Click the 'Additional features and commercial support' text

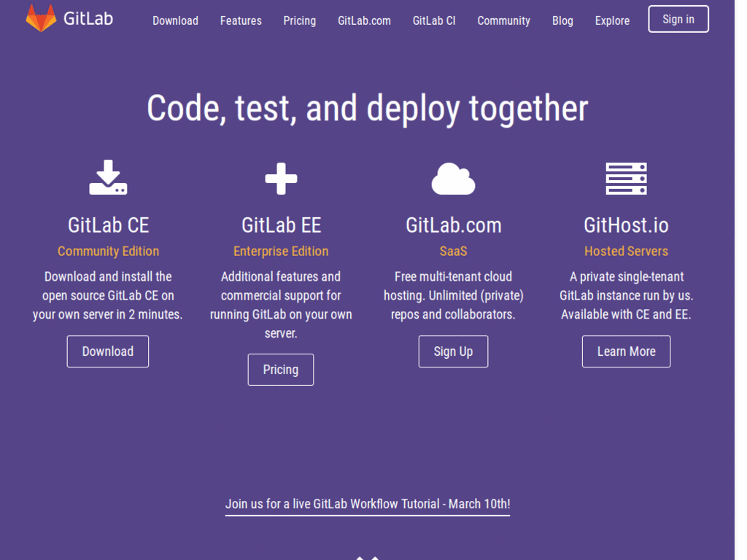pos(281,305)
